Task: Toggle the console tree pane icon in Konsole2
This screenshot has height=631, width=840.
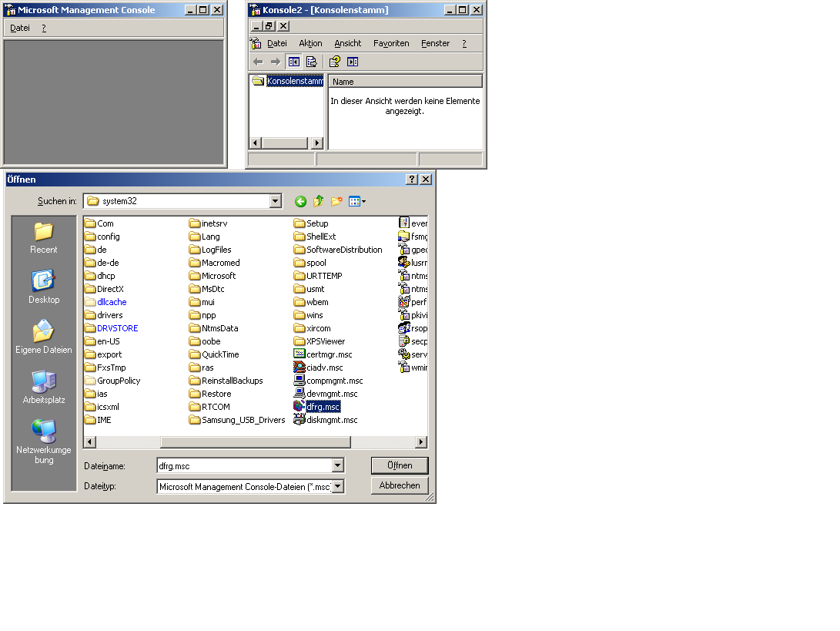Action: 294,62
